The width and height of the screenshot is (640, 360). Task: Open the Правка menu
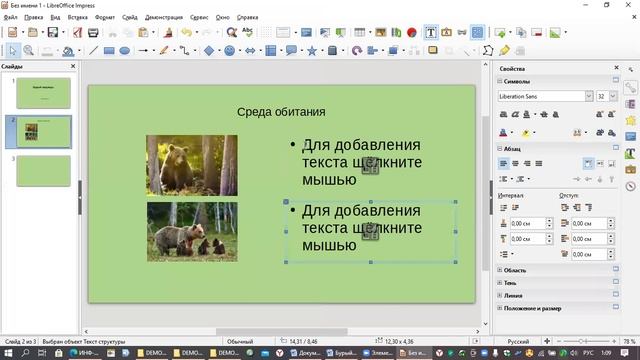pos(33,17)
